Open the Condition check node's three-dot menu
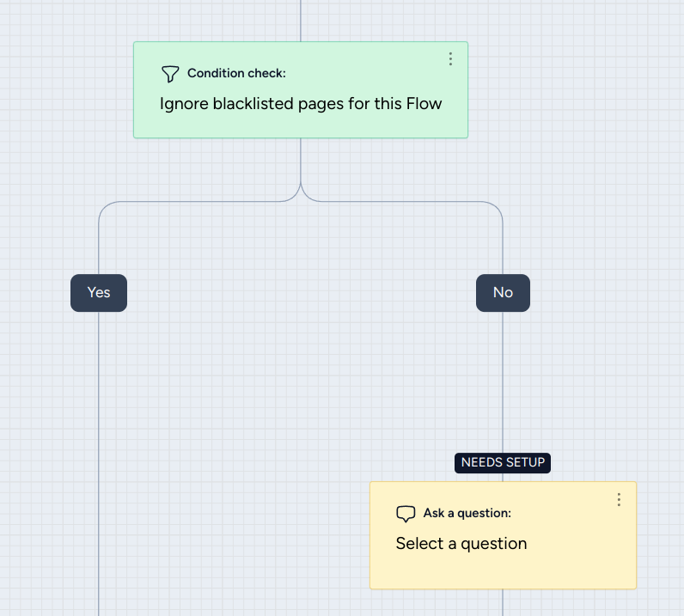Screen dimensions: 684x616 coord(450,59)
